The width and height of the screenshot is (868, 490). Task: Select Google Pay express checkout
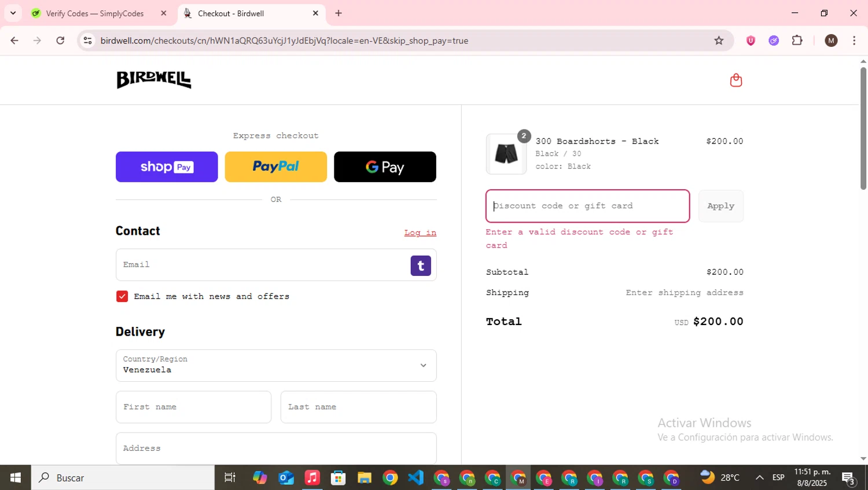[385, 167]
